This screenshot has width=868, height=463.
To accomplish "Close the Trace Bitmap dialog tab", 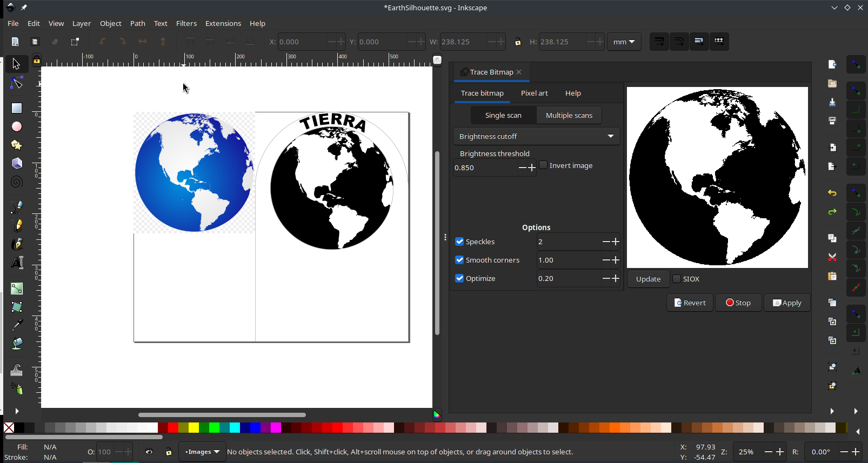I will pyautogui.click(x=519, y=72).
